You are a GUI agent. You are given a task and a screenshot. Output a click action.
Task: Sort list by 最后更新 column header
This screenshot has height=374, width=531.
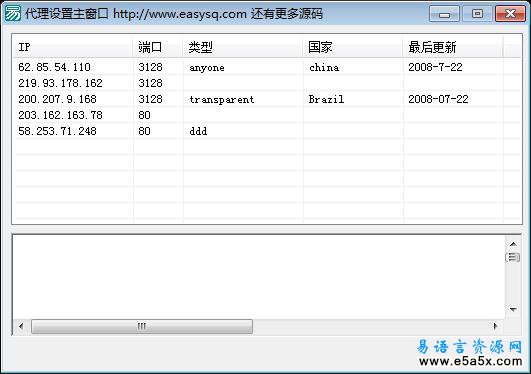click(453, 46)
